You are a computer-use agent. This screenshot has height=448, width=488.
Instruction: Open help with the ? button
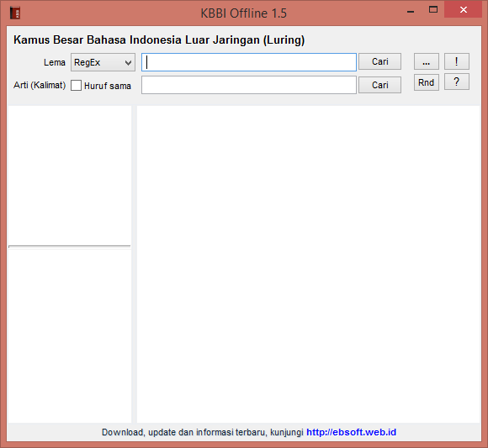tap(457, 82)
